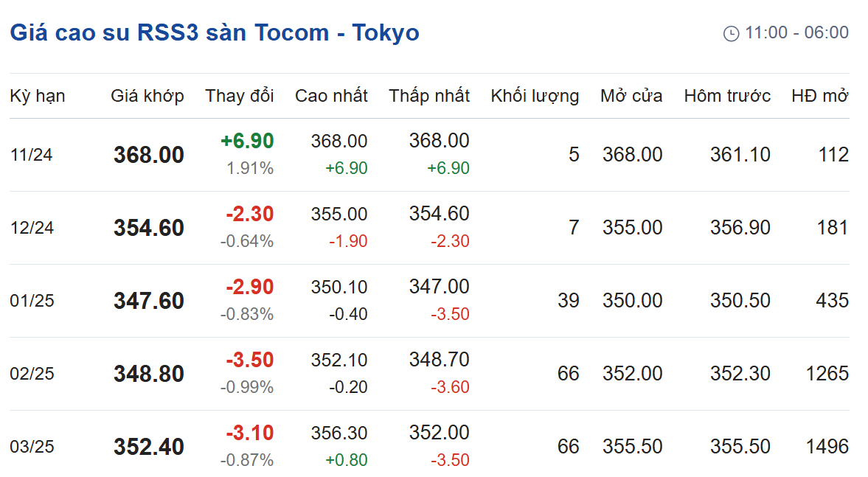Select the 01/25 contract term

point(32,301)
